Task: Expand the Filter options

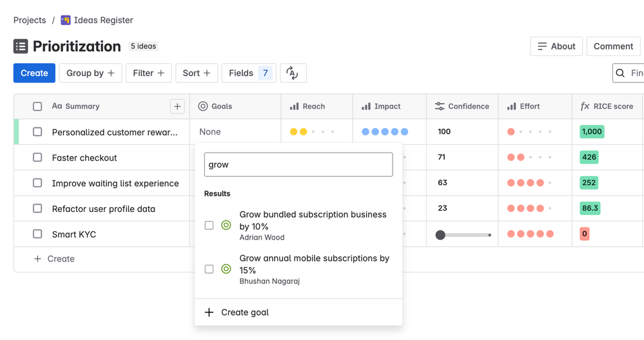Action: point(149,73)
